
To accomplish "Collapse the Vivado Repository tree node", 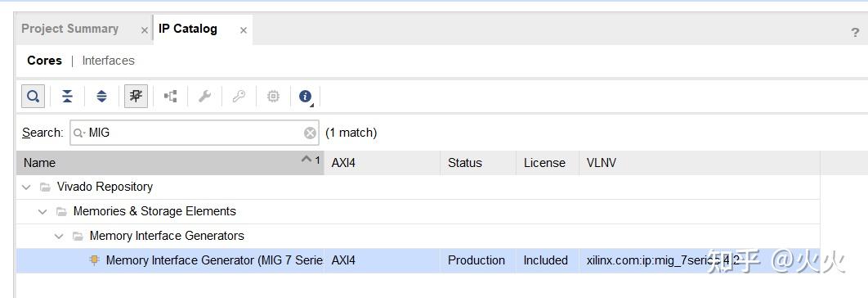I will pyautogui.click(x=26, y=187).
